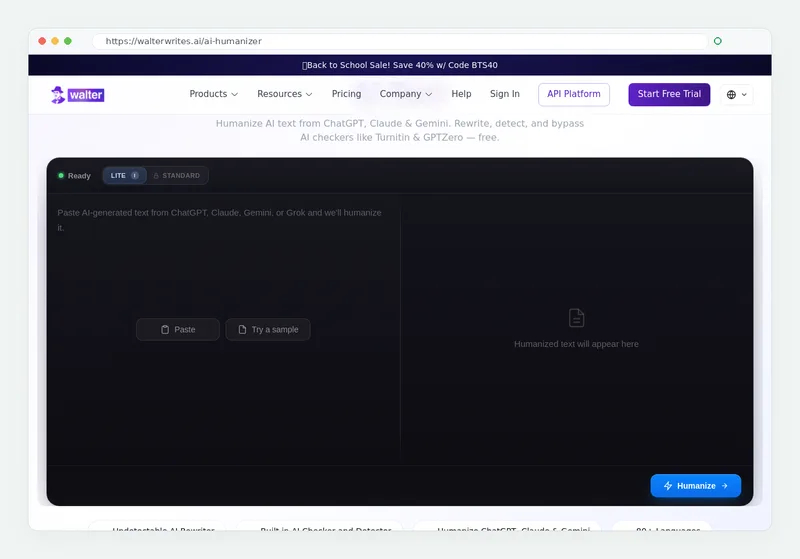Click the red window close dot
The height and width of the screenshot is (559, 800).
tap(42, 41)
